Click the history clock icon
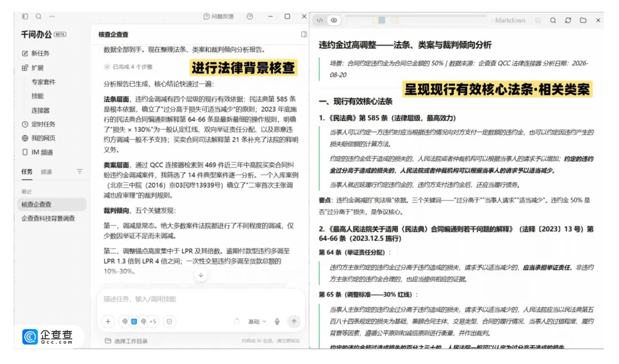This screenshot has width=619, height=364. 250,17
